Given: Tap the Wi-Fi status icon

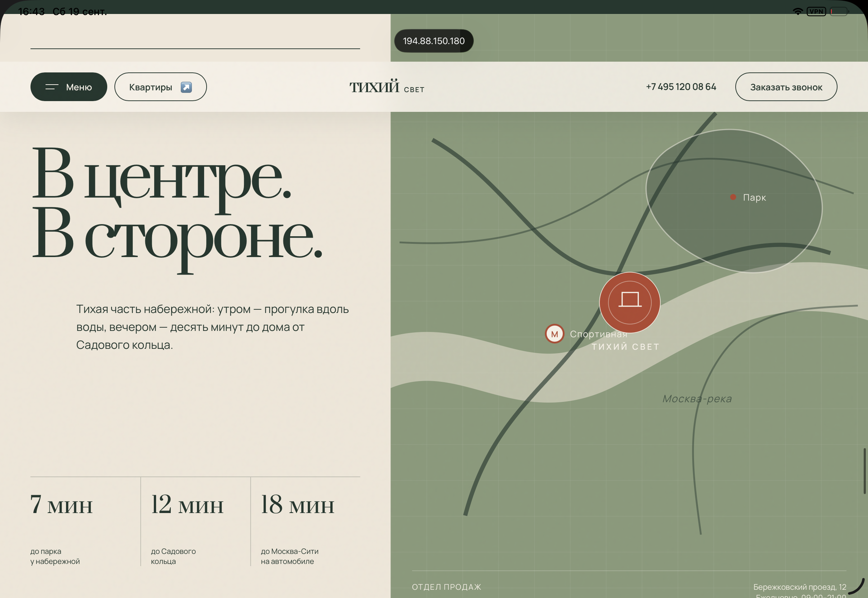Looking at the screenshot, I should point(798,11).
